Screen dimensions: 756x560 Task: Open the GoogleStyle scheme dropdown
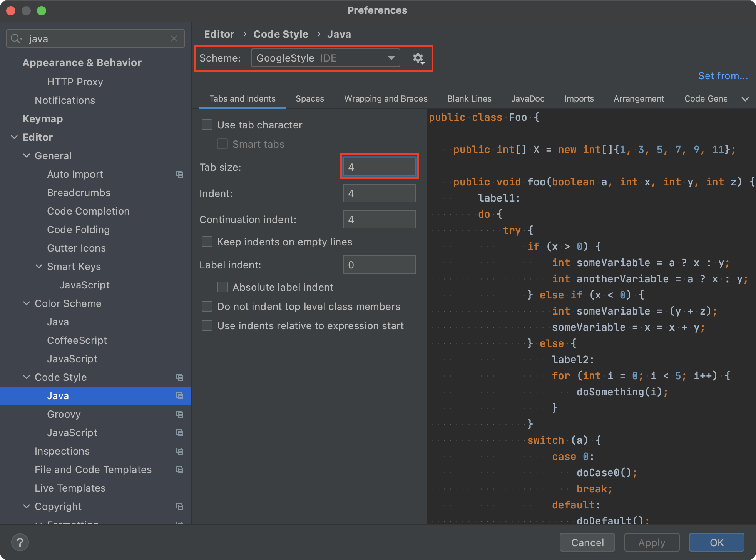pos(325,58)
